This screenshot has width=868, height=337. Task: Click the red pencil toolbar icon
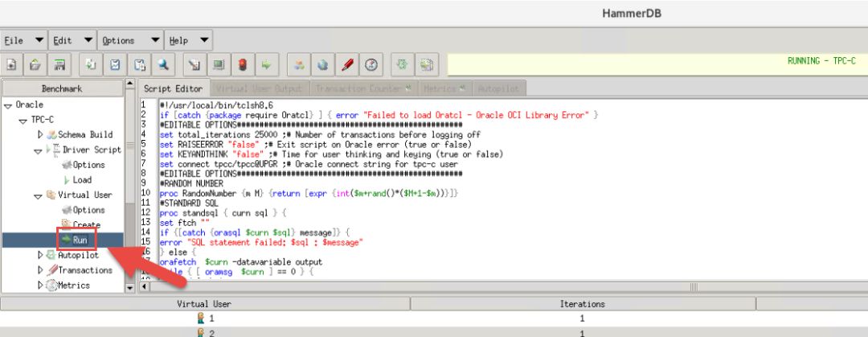(x=346, y=65)
